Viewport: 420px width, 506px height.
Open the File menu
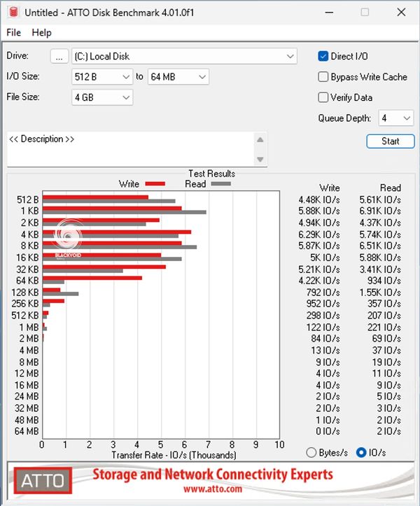click(x=14, y=33)
